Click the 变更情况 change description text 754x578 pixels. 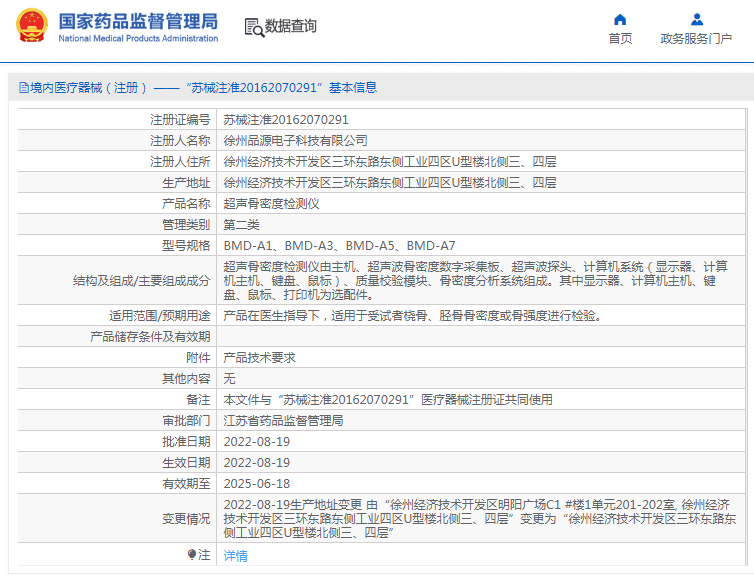[480, 518]
